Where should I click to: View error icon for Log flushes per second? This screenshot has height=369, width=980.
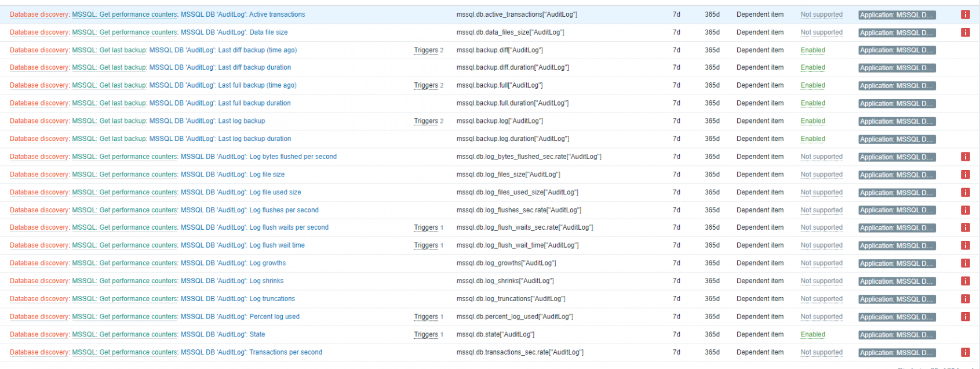click(965, 210)
